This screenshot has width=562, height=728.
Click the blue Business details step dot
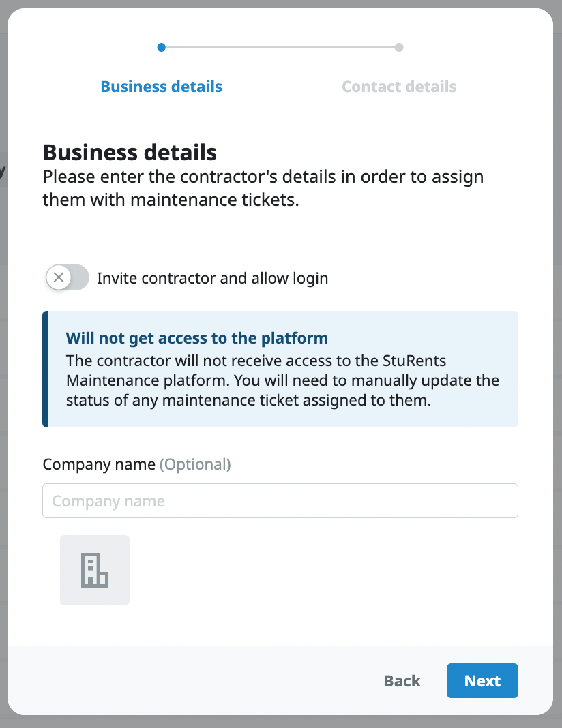(x=161, y=48)
